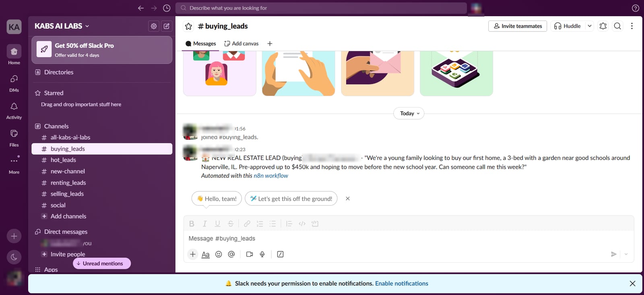Screen dimensions: 644x295
Task: Attach a file with the plus button
Action: point(193,254)
